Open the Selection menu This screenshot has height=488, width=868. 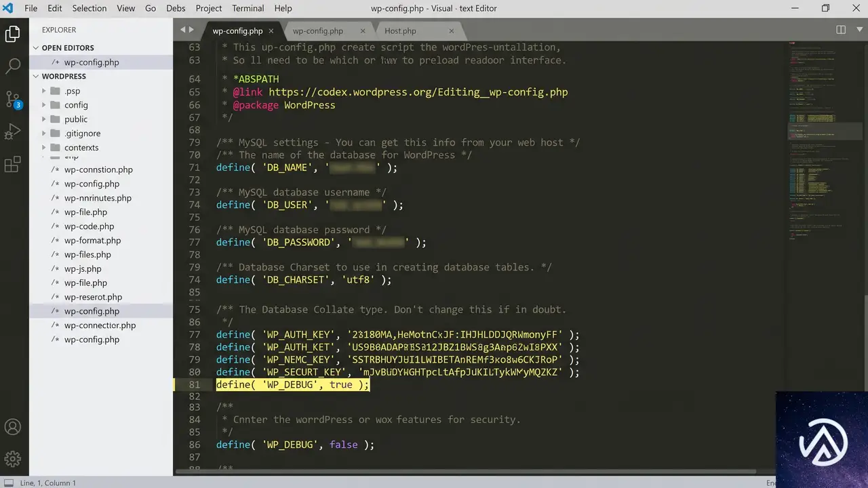90,8
